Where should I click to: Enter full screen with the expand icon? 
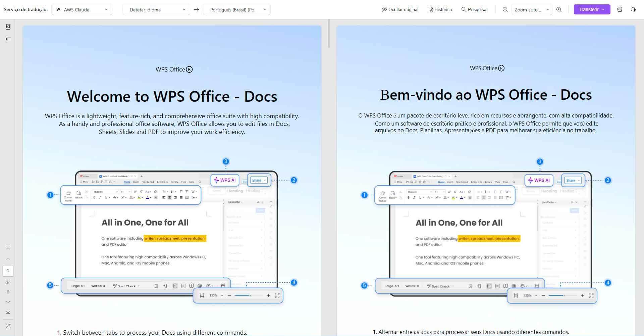(x=8, y=326)
